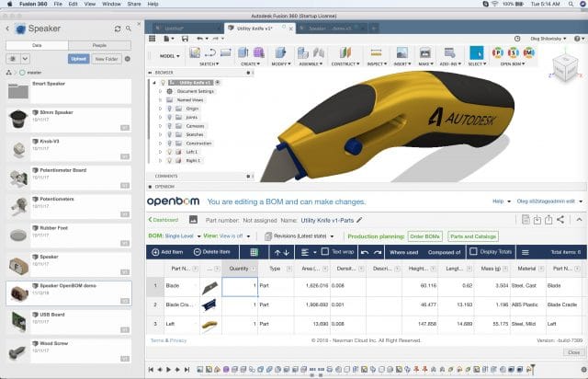
Task: Click the Measure icon under Inspect
Action: 376,53
